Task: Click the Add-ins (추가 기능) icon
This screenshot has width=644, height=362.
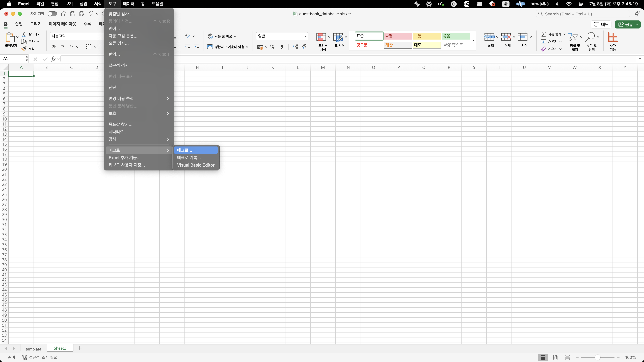Action: (x=613, y=37)
